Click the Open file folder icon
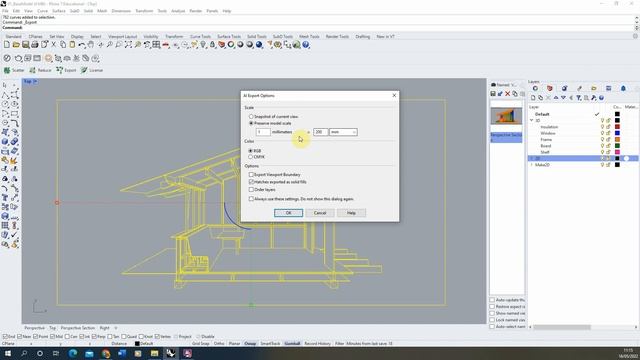This screenshot has width=640, height=360. click(16, 45)
